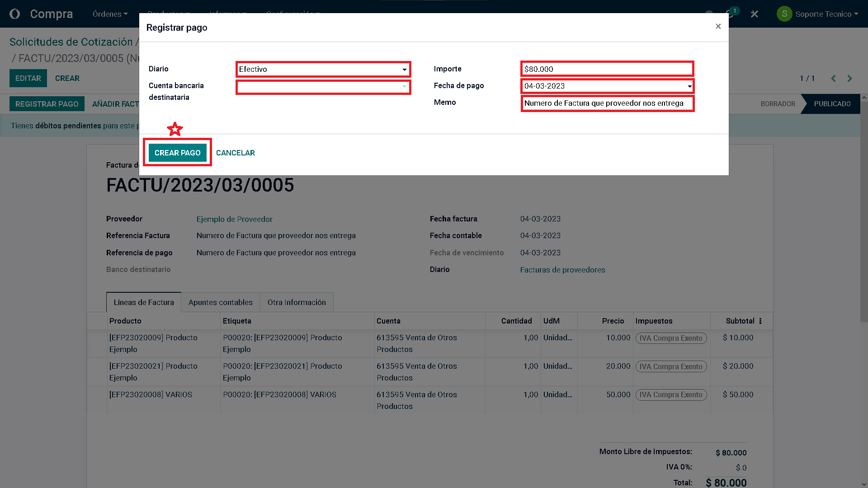Expand the Fecha de pago date picker

tap(689, 86)
